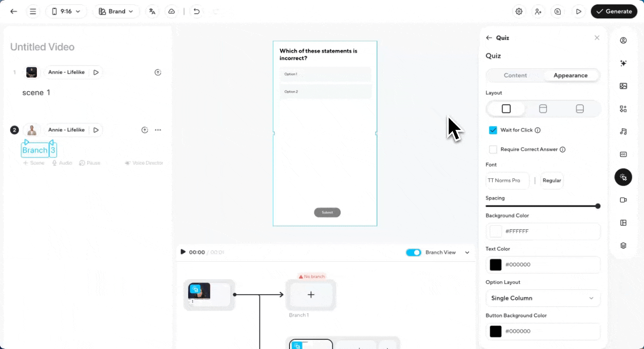Screen dimensions: 644x349
Task: Enable Require Correct Answer checkbox
Action: click(493, 149)
